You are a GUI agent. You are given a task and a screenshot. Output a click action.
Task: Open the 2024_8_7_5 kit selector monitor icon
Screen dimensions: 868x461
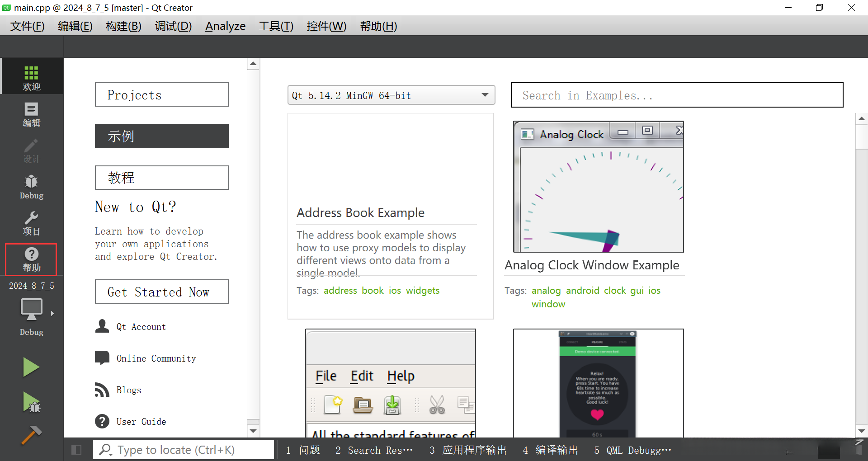32,309
